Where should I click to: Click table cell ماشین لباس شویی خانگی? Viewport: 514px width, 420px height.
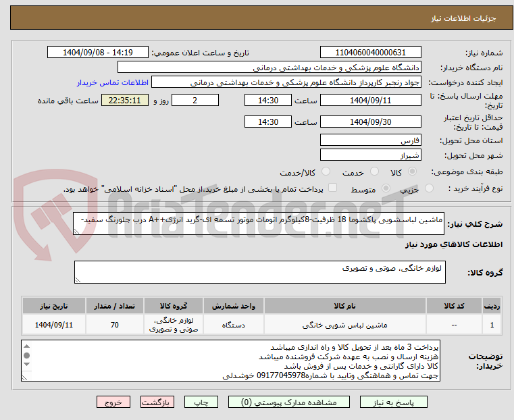coord(344,325)
